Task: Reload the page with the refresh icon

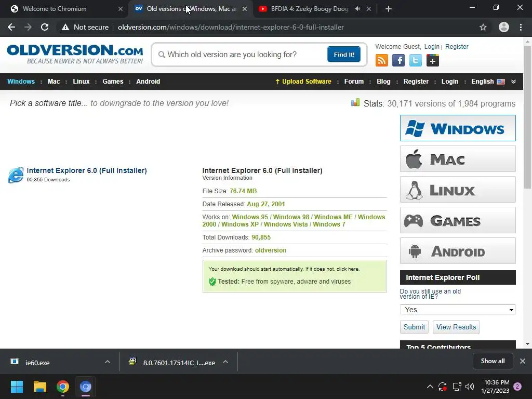Action: pos(45,27)
